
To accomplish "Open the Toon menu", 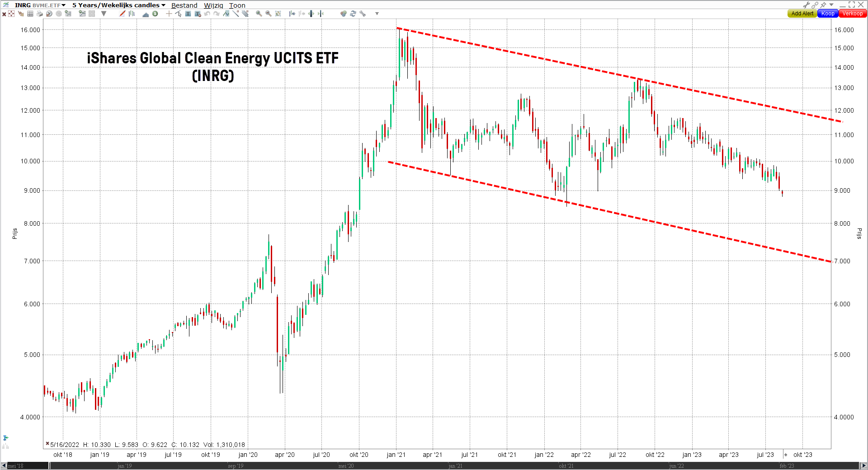I will (x=237, y=5).
